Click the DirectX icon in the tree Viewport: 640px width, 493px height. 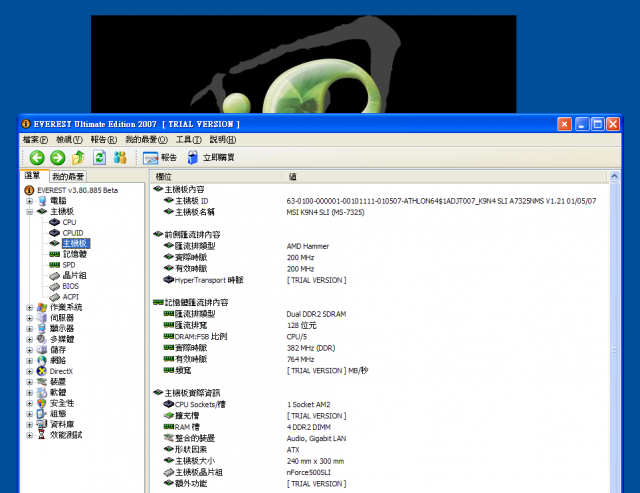pyautogui.click(x=42, y=371)
